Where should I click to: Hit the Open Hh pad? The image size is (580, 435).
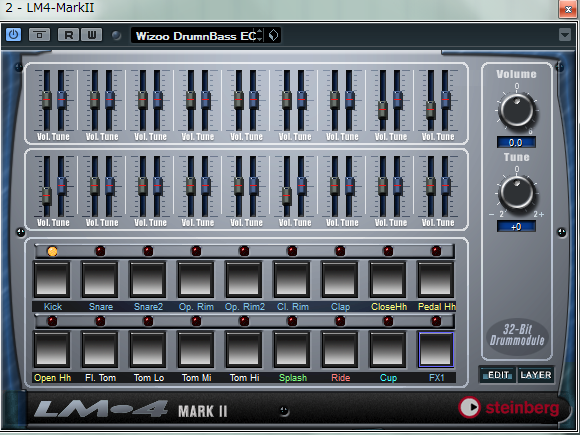pos(52,350)
